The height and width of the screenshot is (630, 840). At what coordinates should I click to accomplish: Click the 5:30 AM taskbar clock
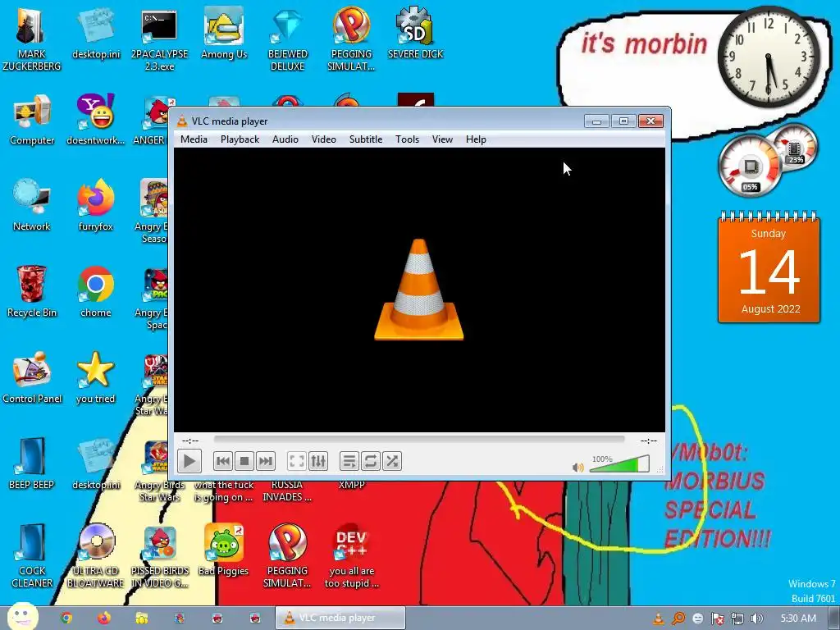(798, 619)
